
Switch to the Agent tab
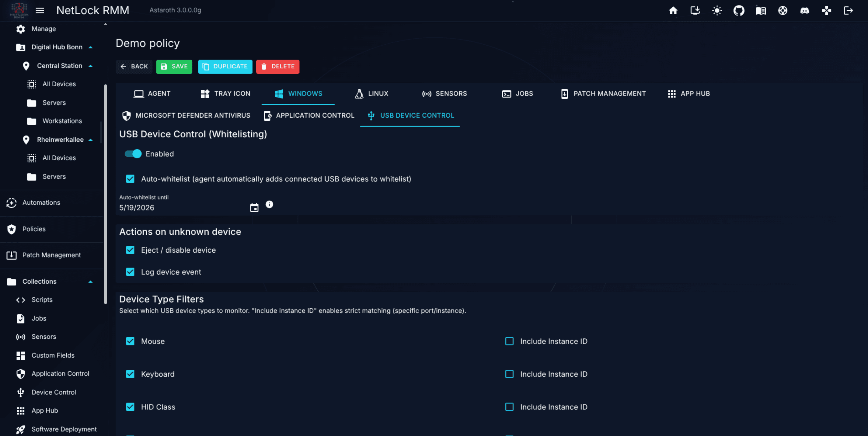(152, 94)
